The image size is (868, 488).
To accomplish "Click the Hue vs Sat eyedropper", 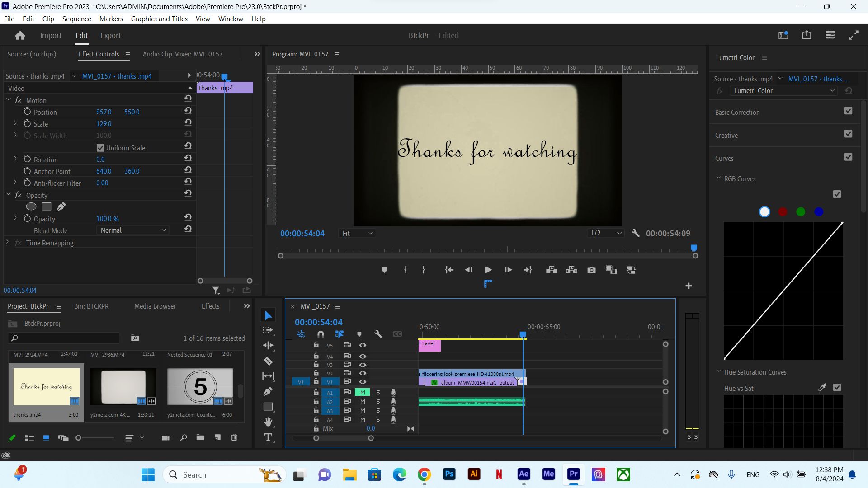I will point(822,387).
